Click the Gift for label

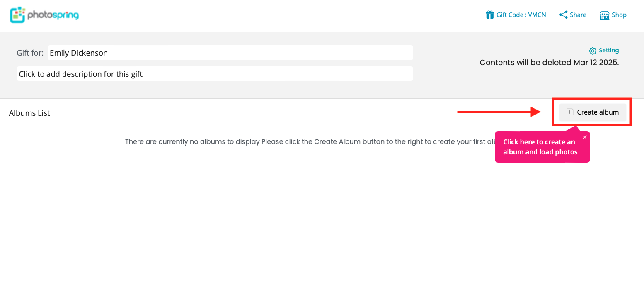[x=30, y=53]
